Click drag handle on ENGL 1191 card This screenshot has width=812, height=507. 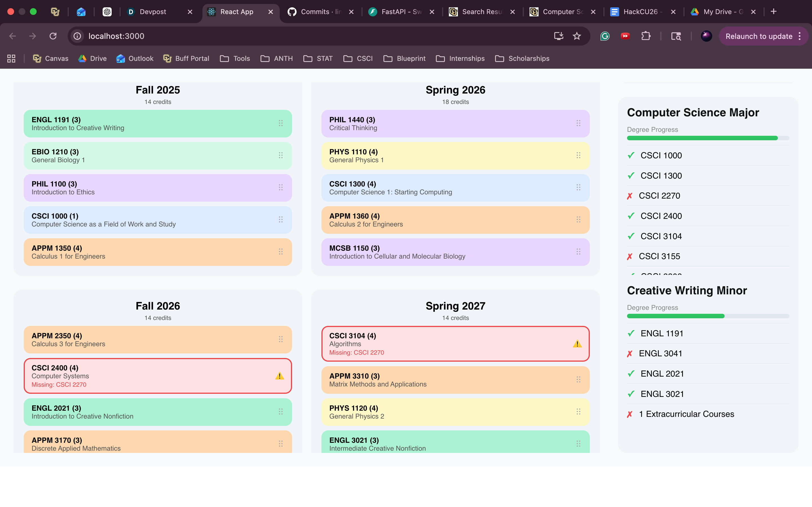pyautogui.click(x=281, y=123)
